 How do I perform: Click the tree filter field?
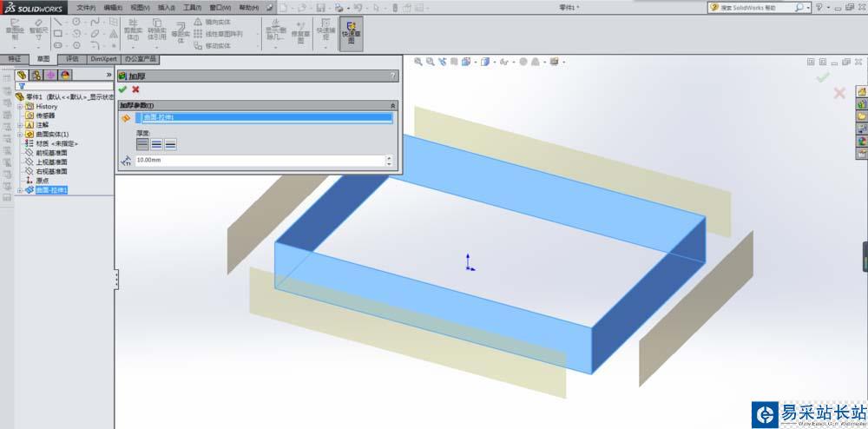click(x=65, y=86)
